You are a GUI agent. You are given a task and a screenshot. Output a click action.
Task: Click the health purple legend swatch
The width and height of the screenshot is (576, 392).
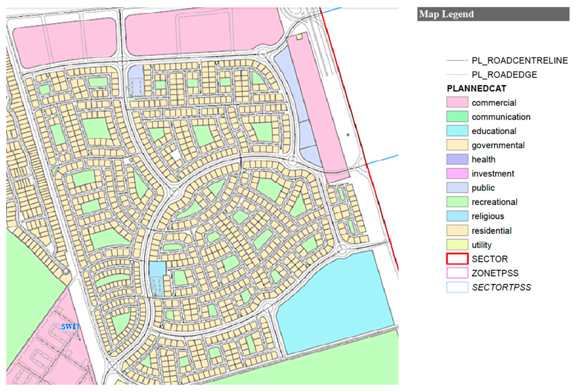pyautogui.click(x=457, y=159)
